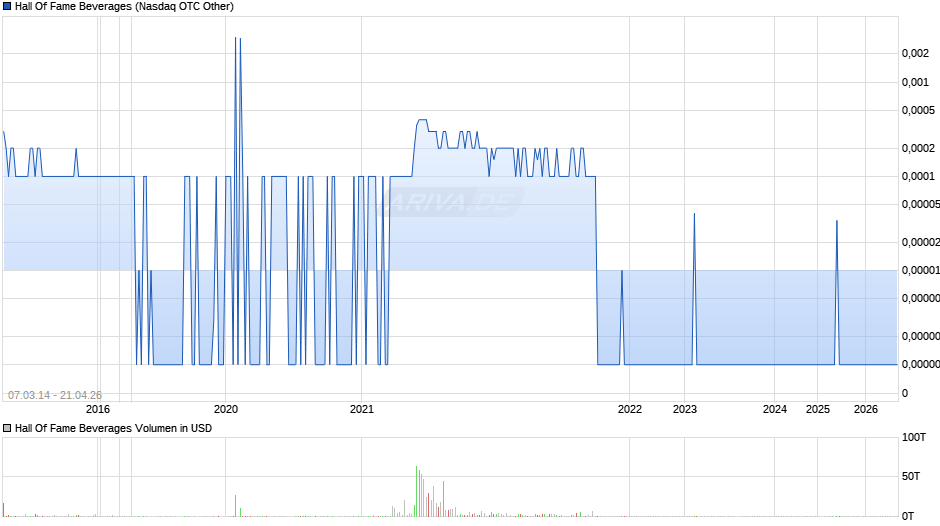Click the 2021 x-axis label
Image resolution: width=940 pixels, height=526 pixels.
[x=361, y=409]
